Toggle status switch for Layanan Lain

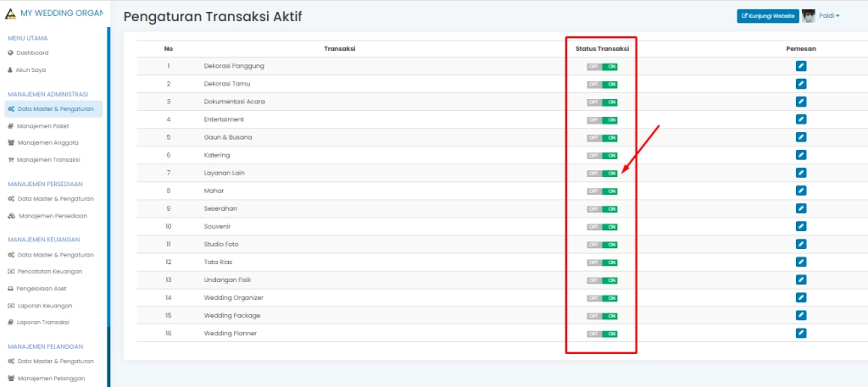point(602,174)
